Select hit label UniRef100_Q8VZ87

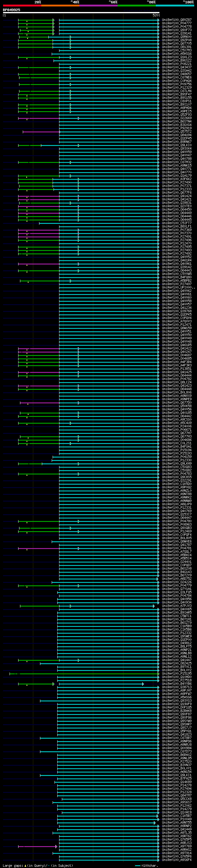pos(177,20)
